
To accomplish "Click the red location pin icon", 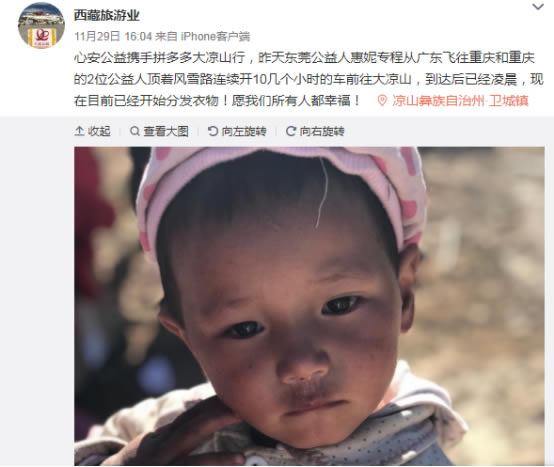I will point(382,101).
